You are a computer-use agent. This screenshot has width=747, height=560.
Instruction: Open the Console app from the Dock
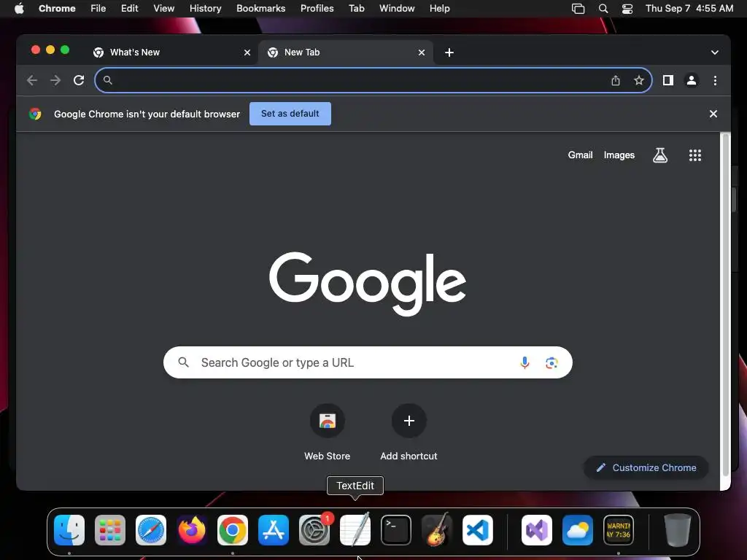[x=619, y=530]
